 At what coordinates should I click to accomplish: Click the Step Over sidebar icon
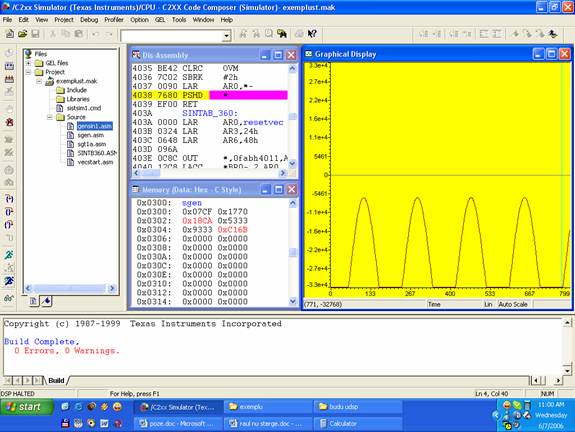9,212
